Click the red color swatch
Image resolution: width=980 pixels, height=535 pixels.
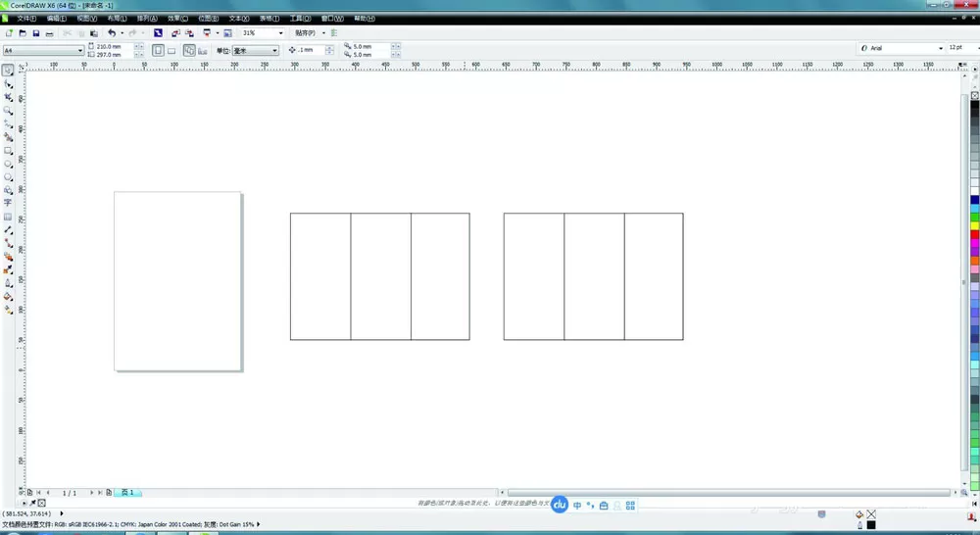tap(974, 234)
